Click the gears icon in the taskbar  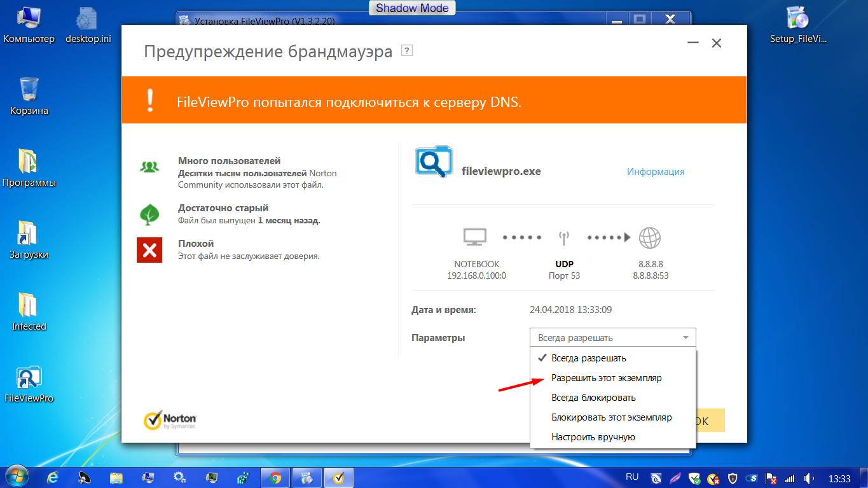180,477
